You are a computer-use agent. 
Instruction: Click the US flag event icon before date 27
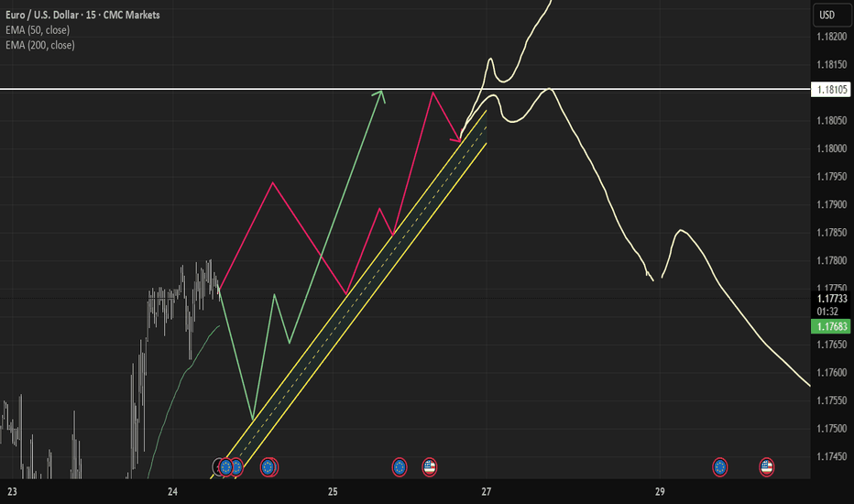coord(429,467)
